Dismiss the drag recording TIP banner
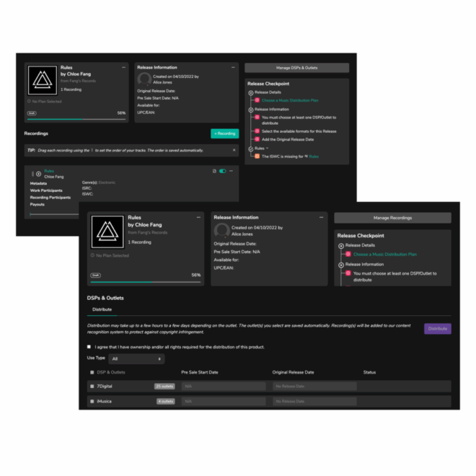 [234, 150]
